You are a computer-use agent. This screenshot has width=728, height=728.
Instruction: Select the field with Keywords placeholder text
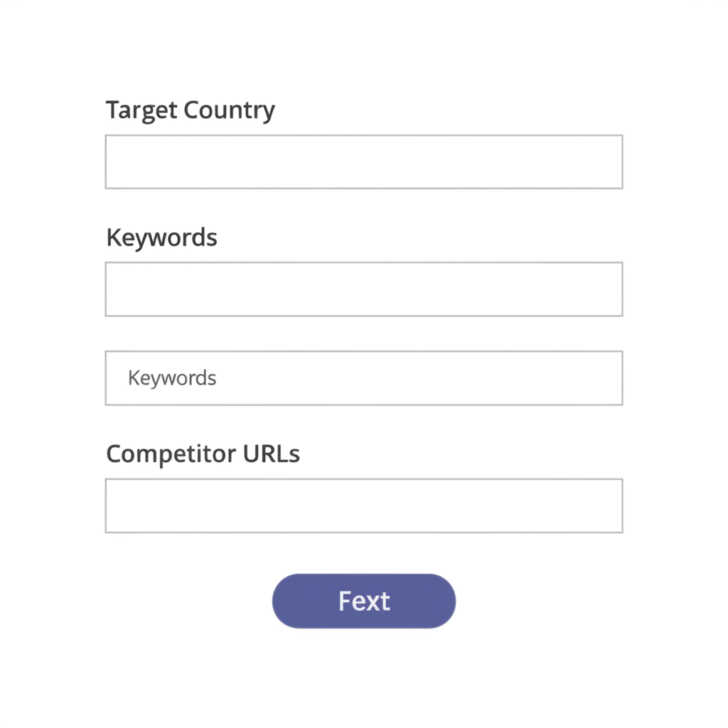point(364,378)
